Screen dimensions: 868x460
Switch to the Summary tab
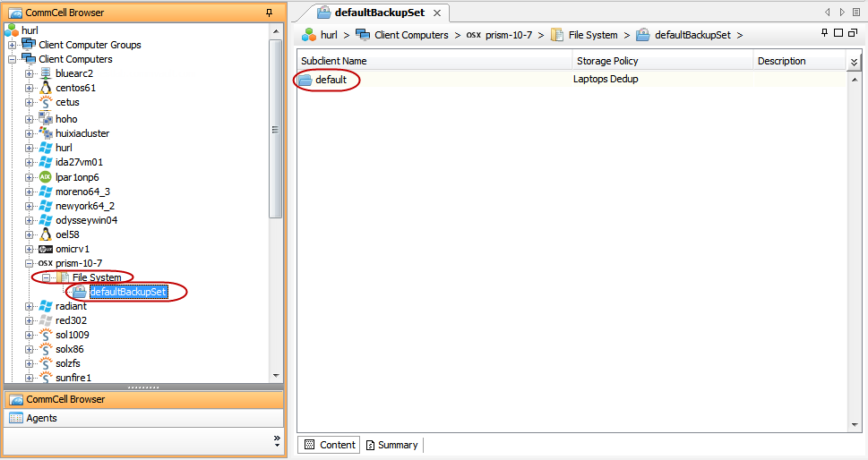391,445
